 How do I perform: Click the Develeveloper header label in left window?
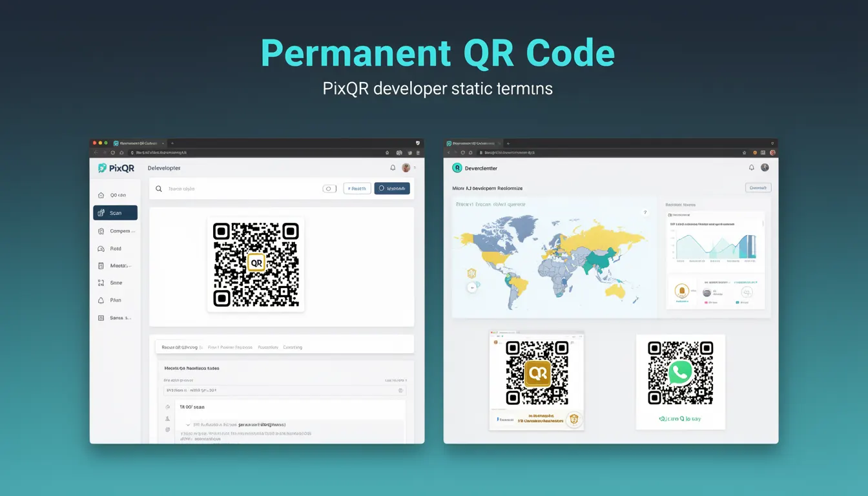[164, 168]
